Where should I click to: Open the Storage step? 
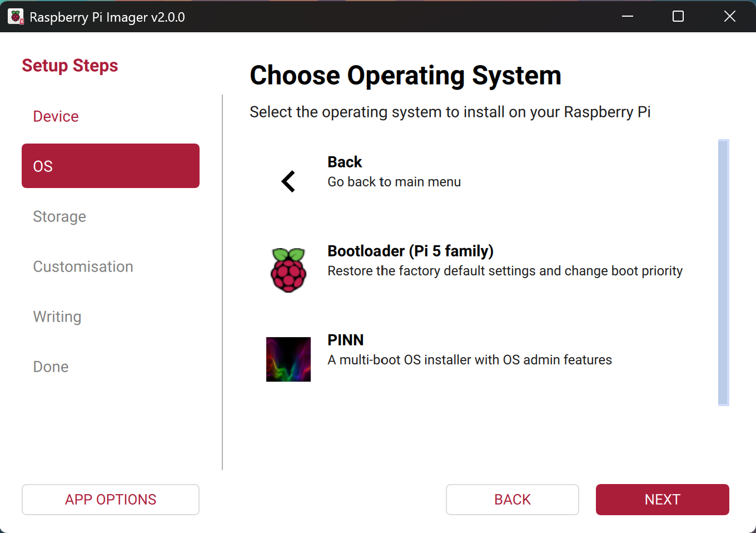click(59, 217)
